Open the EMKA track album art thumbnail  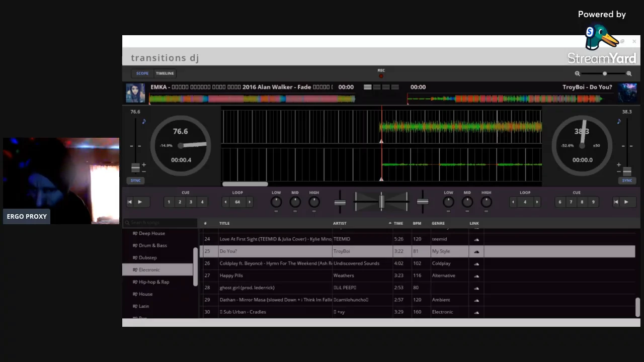coord(135,93)
